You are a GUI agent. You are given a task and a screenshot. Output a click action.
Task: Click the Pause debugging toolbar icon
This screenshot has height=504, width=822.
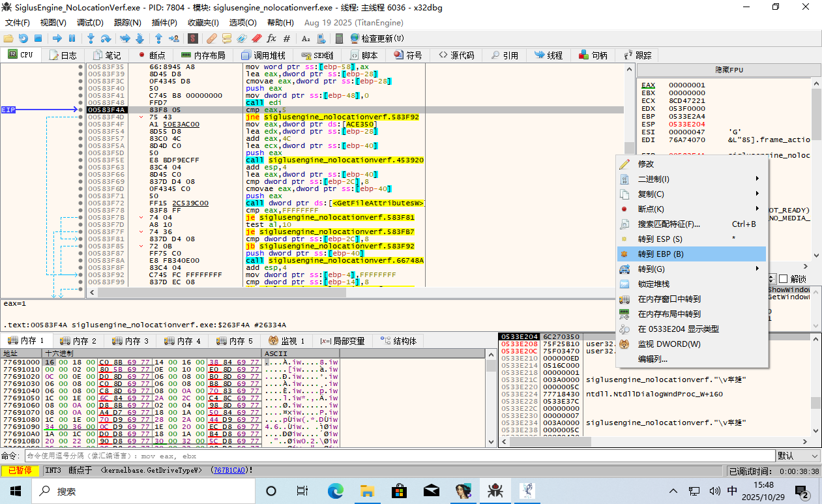pyautogui.click(x=72, y=38)
